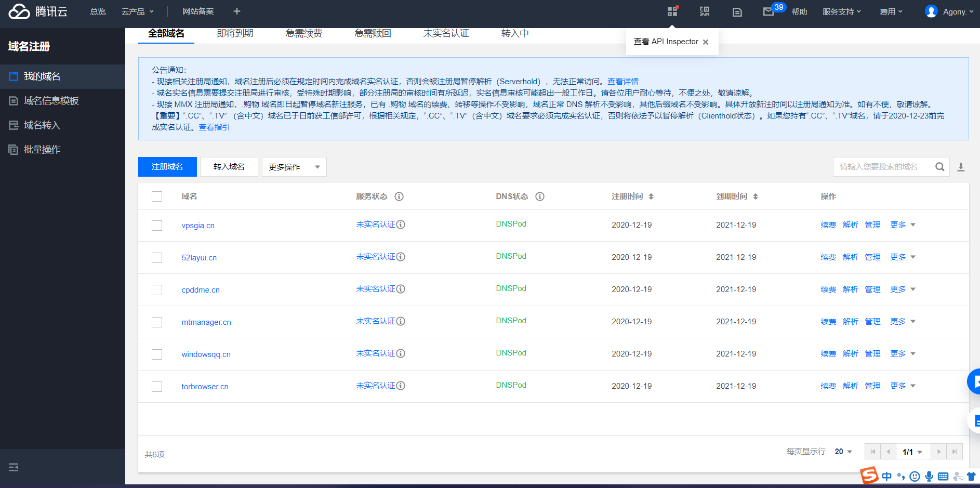Collapse the sidebar with the bottom icon

point(14,467)
